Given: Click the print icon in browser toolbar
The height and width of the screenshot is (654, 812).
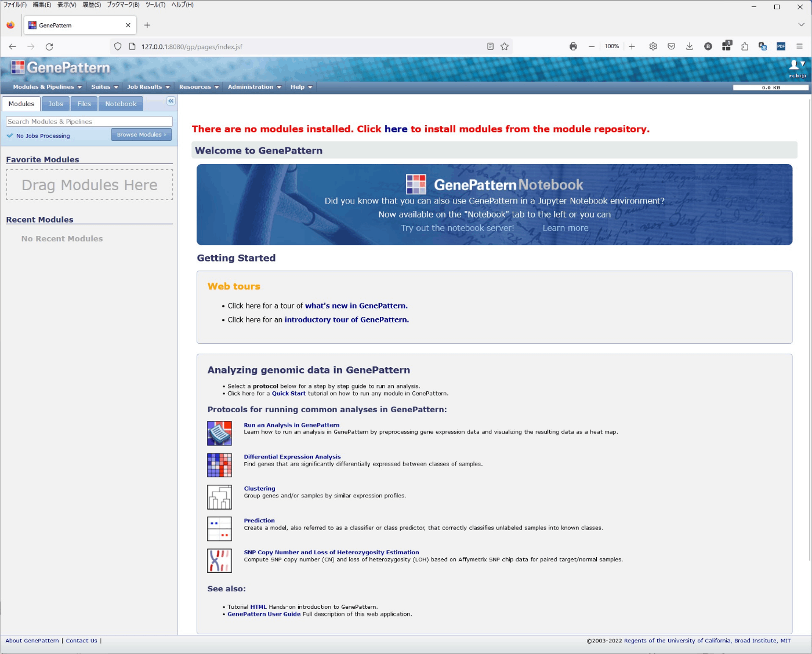Looking at the screenshot, I should (x=573, y=46).
